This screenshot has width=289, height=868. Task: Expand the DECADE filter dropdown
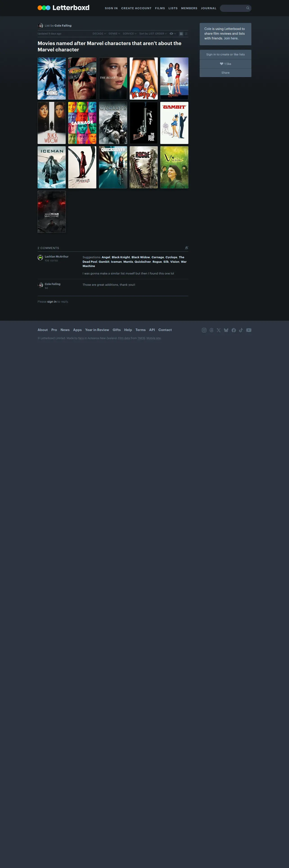pos(99,34)
